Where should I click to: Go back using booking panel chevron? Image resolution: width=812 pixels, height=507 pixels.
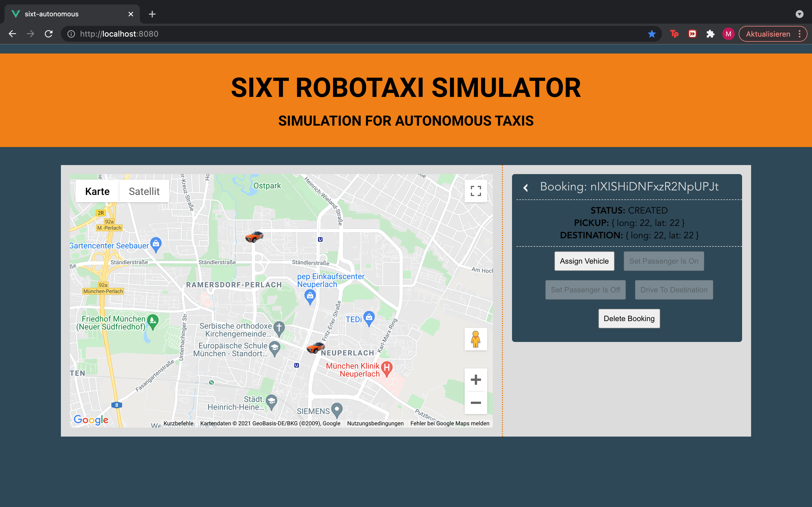point(526,188)
